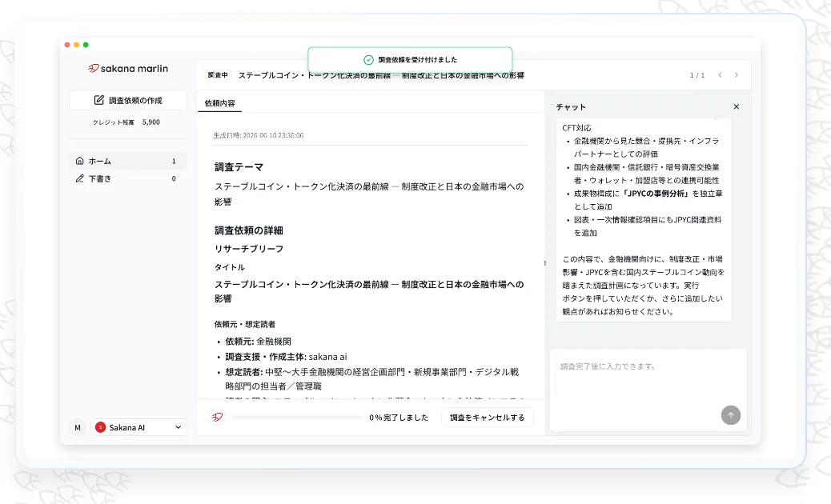
Task: Close the チャット panel
Action: (737, 106)
